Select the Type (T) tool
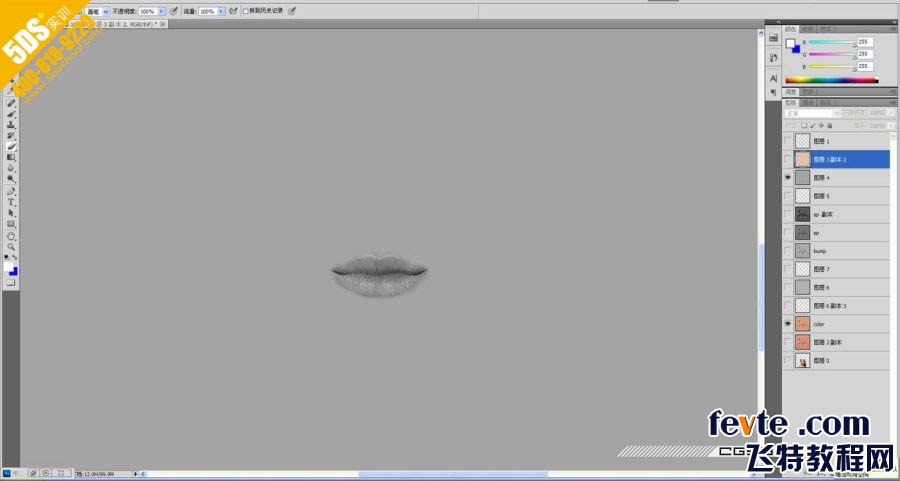 pos(11,201)
